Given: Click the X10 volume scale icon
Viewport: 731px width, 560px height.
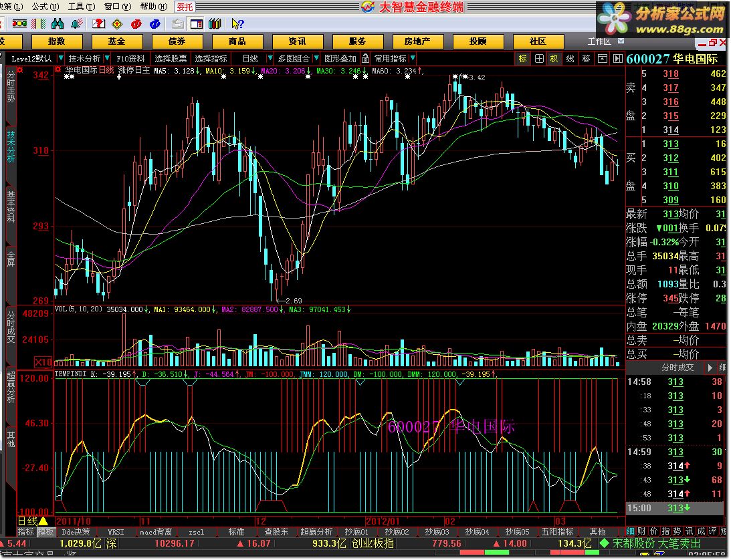Looking at the screenshot, I should (x=43, y=362).
